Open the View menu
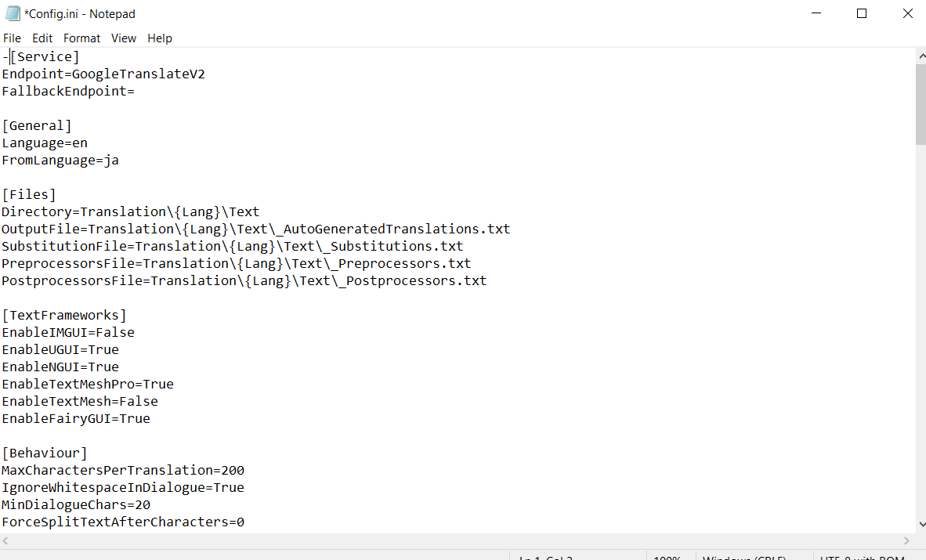The height and width of the screenshot is (560, 926). pyautogui.click(x=124, y=38)
